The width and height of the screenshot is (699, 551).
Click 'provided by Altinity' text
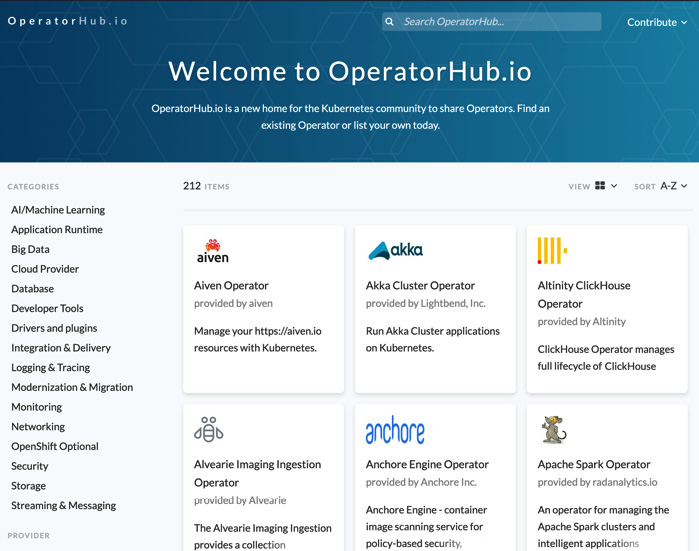click(582, 321)
